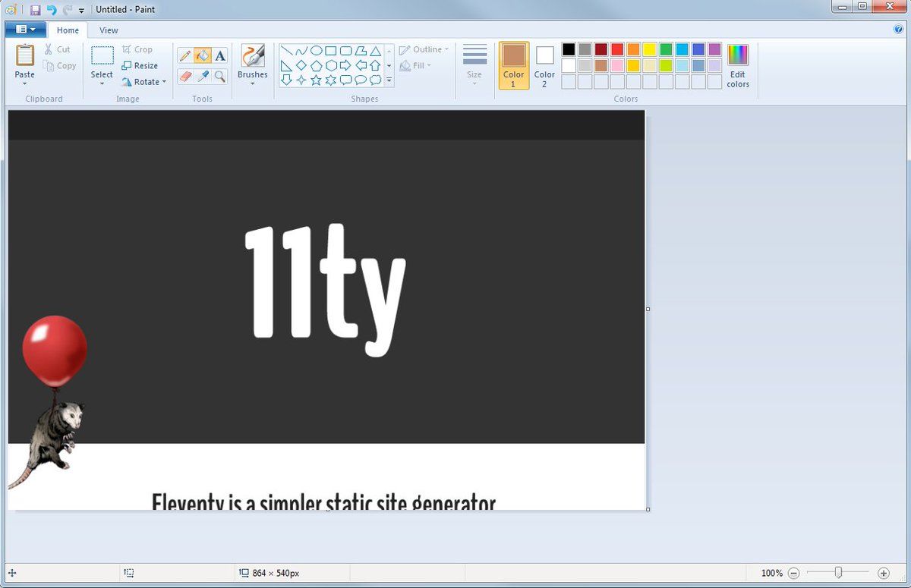Switch to the View ribbon tab

coord(109,30)
